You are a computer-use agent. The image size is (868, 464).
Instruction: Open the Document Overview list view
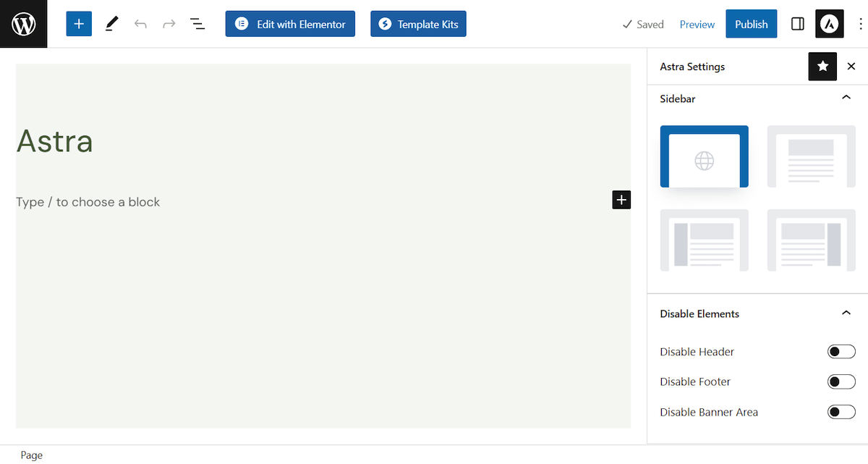pyautogui.click(x=197, y=23)
